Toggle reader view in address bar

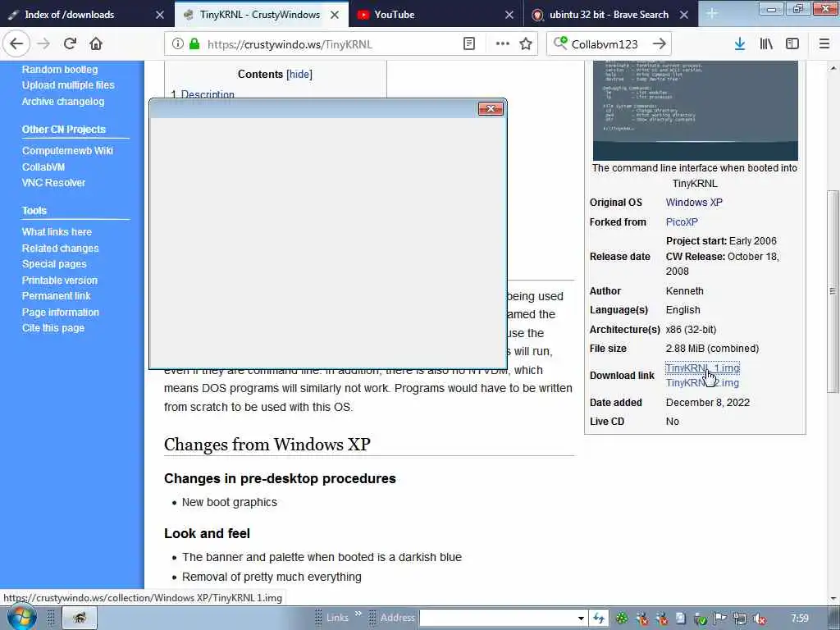pos(468,44)
